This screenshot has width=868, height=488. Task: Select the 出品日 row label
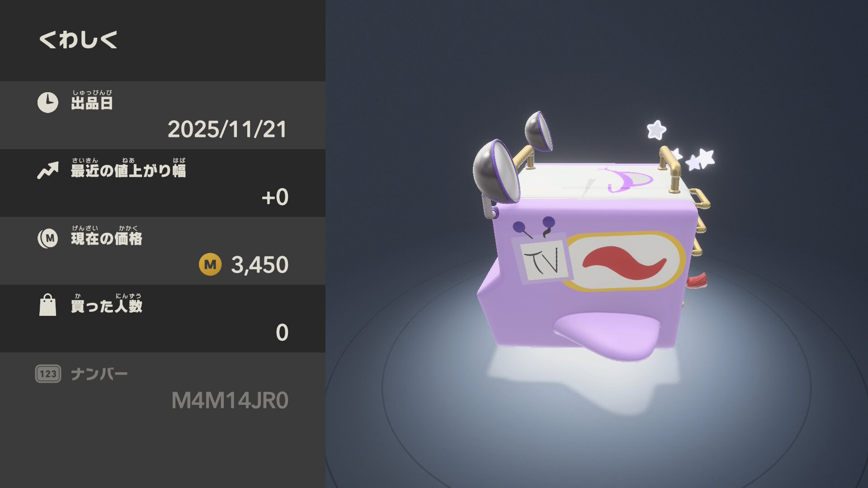92,100
